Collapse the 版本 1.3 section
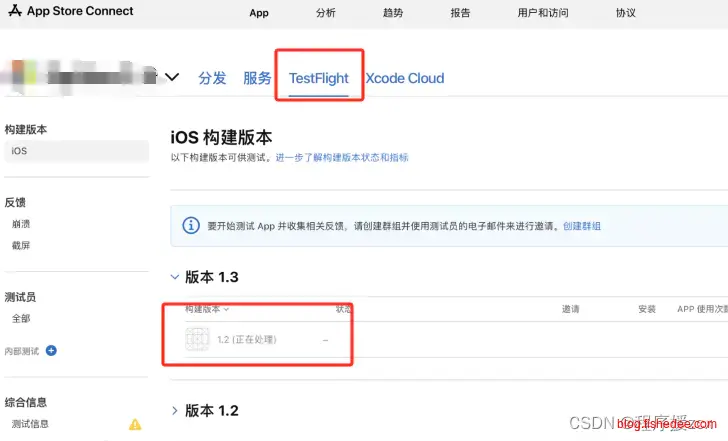728x441 pixels. click(175, 277)
